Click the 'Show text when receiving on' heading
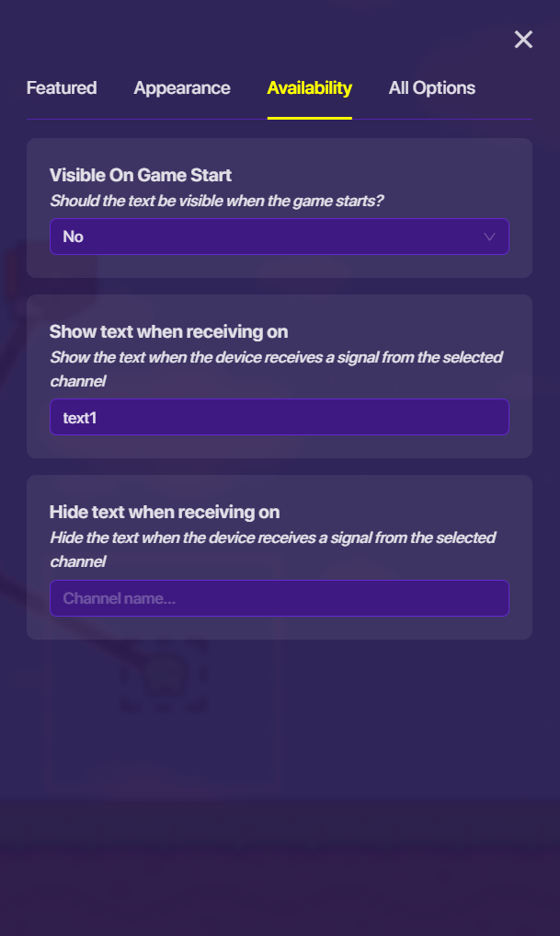This screenshot has width=560, height=936. click(x=168, y=331)
